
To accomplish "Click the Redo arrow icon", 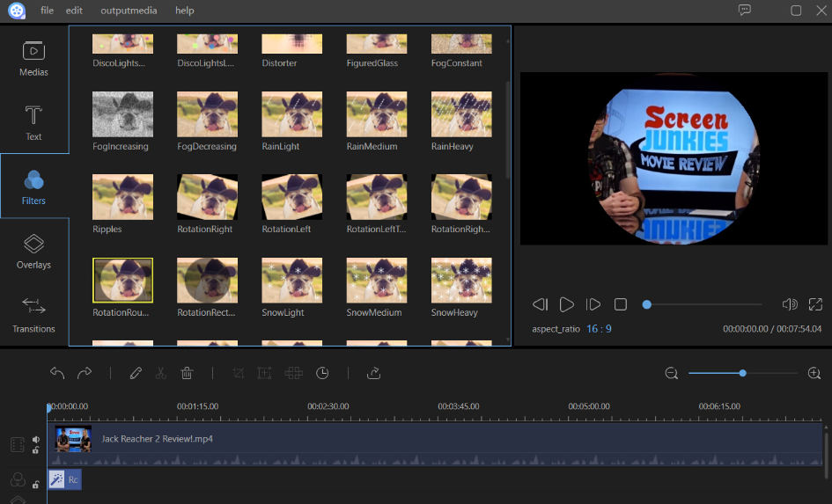I will (x=85, y=373).
